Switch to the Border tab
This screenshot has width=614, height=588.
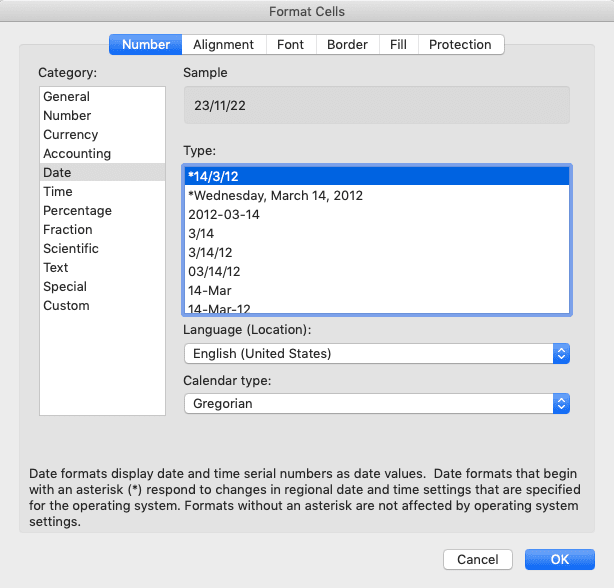click(347, 45)
